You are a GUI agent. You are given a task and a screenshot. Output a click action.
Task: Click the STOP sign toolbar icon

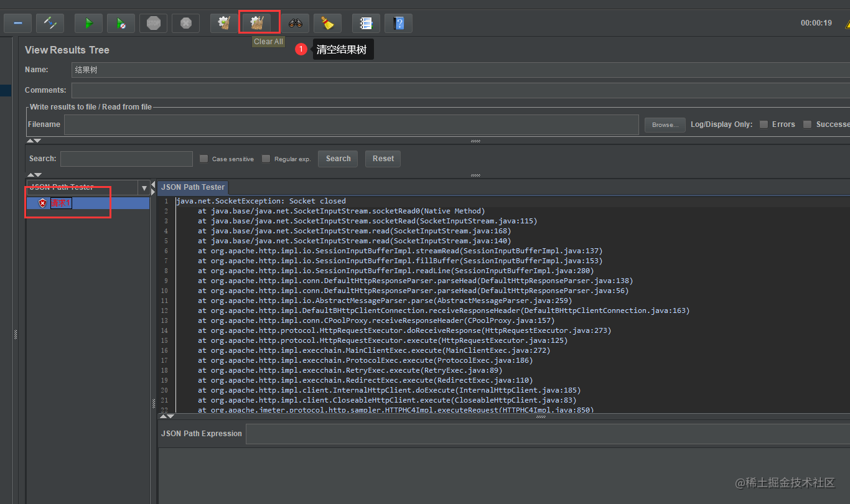[153, 24]
